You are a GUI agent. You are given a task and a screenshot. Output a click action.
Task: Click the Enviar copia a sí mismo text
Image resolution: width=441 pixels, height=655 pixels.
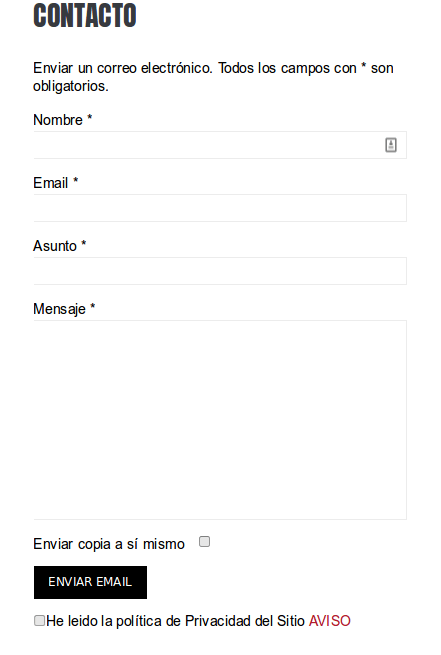coord(109,544)
